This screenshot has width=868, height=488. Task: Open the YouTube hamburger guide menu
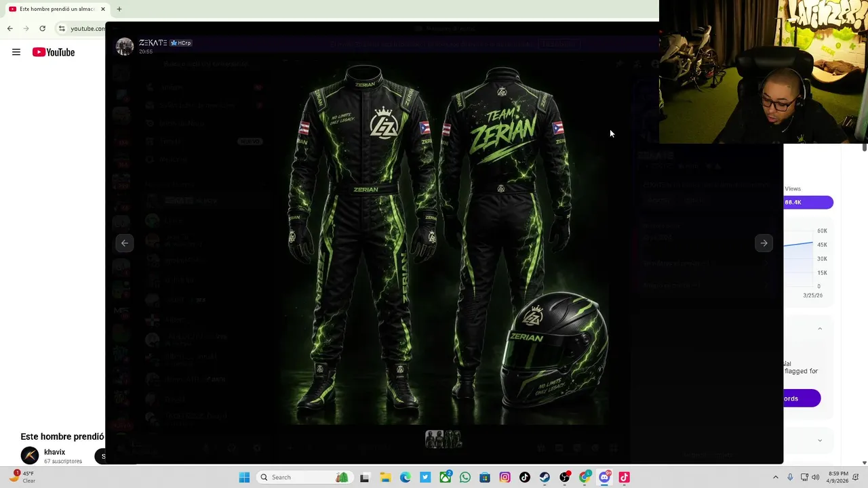[x=16, y=52]
